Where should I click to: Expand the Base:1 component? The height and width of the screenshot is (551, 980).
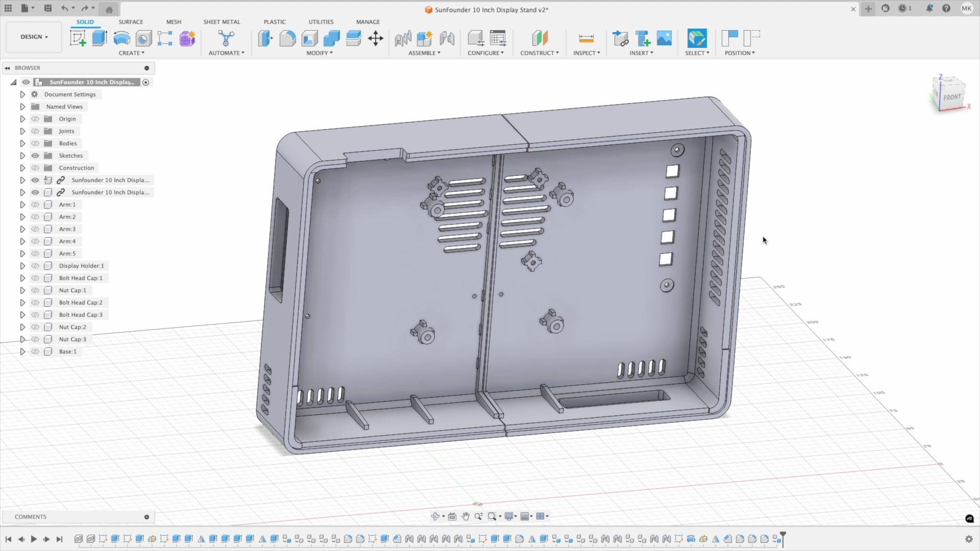click(x=22, y=352)
